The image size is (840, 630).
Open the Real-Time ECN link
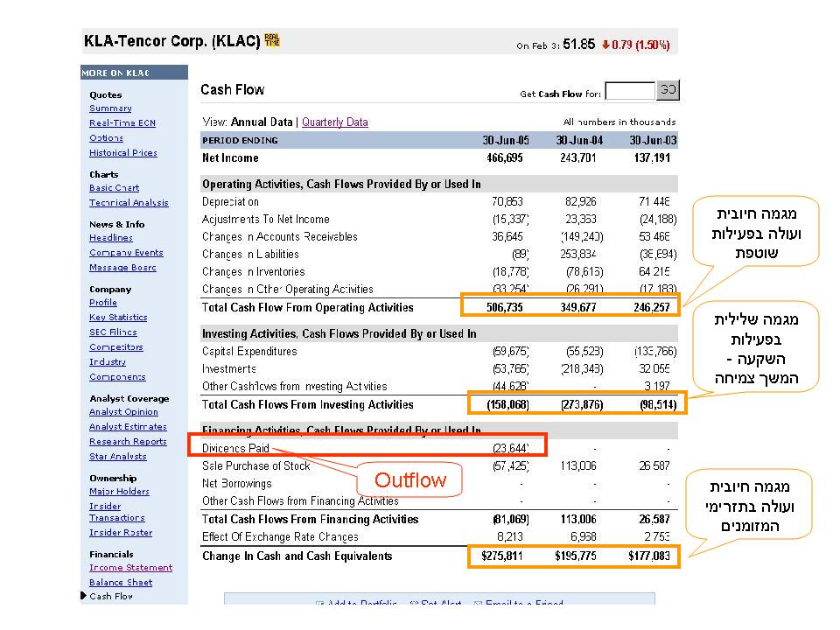pos(122,123)
